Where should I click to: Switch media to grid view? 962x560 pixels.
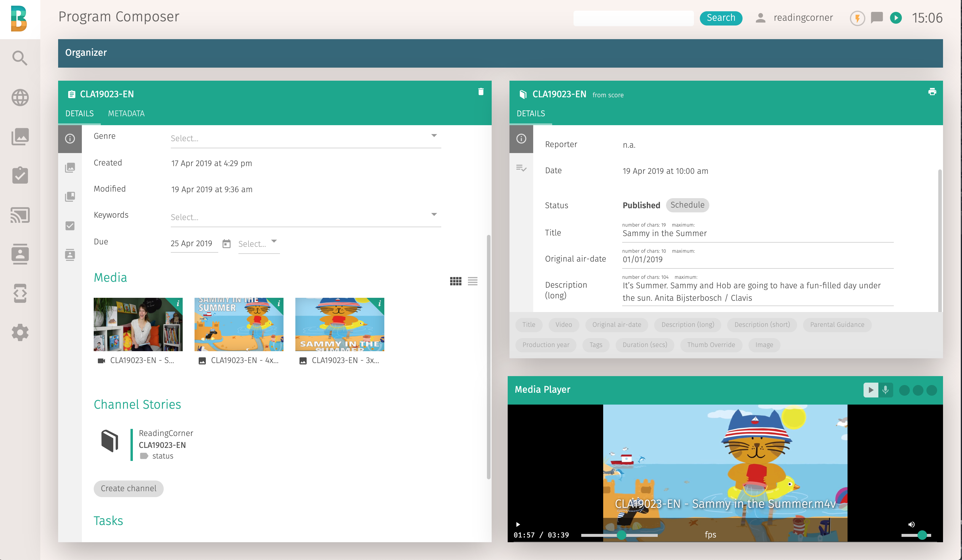(455, 281)
